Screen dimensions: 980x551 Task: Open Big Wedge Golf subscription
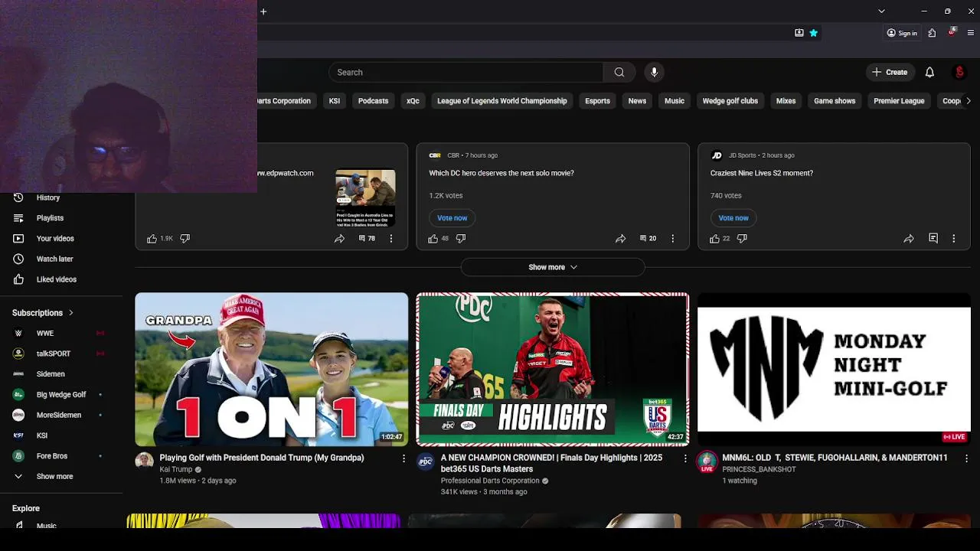pyautogui.click(x=61, y=395)
